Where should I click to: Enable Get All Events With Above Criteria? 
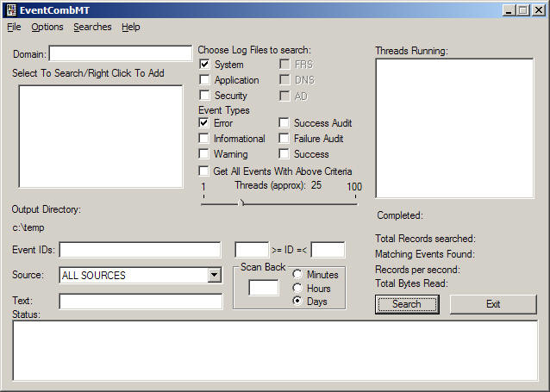click(x=203, y=171)
